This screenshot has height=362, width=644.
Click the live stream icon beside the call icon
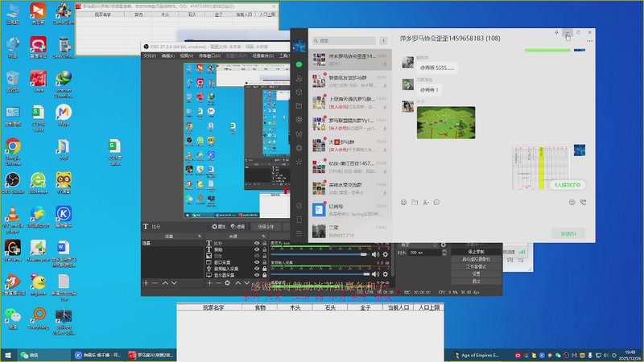[x=572, y=203]
